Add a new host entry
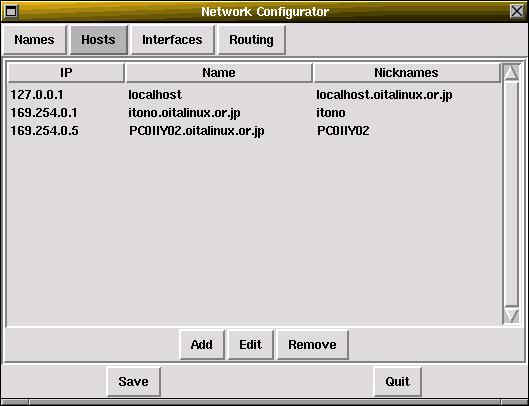This screenshot has width=529, height=406. [202, 345]
